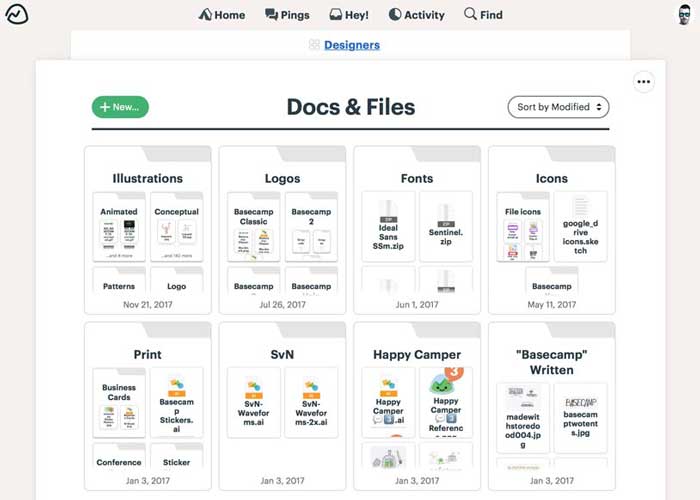Open the Logo subfolder in Illustrations

click(177, 281)
